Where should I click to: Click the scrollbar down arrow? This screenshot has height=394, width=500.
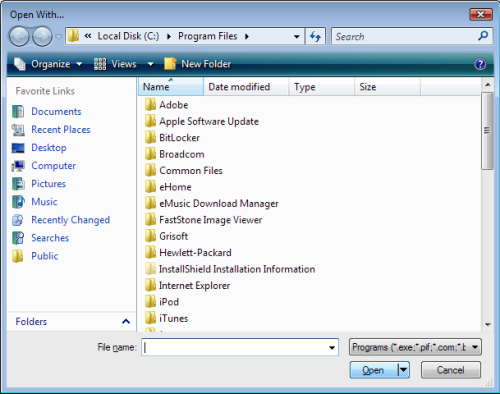pyautogui.click(x=488, y=324)
